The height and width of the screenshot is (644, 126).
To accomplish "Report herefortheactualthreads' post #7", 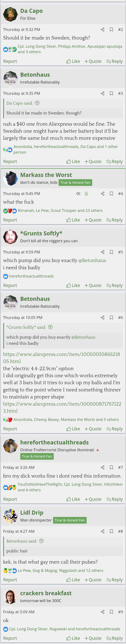I will coord(10,499).
